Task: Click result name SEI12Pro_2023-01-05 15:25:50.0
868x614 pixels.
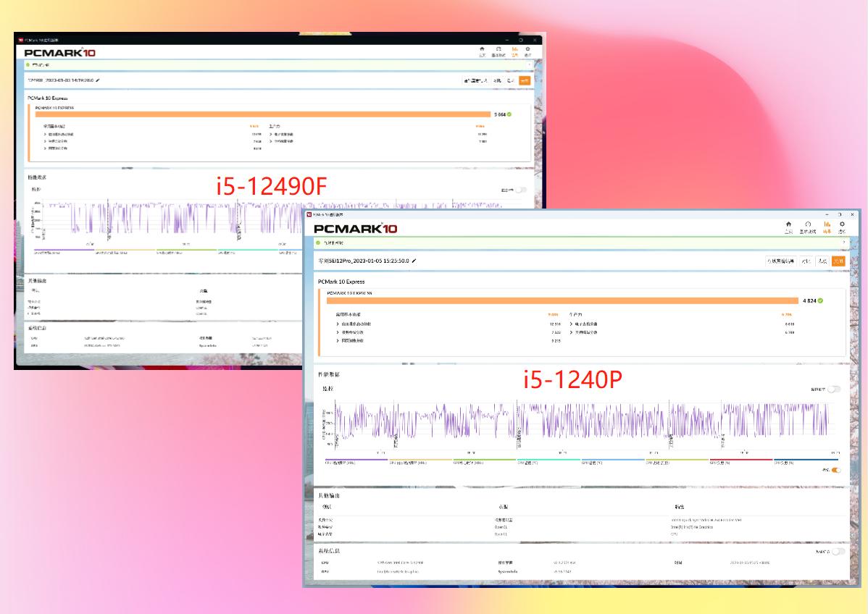Action: point(364,261)
